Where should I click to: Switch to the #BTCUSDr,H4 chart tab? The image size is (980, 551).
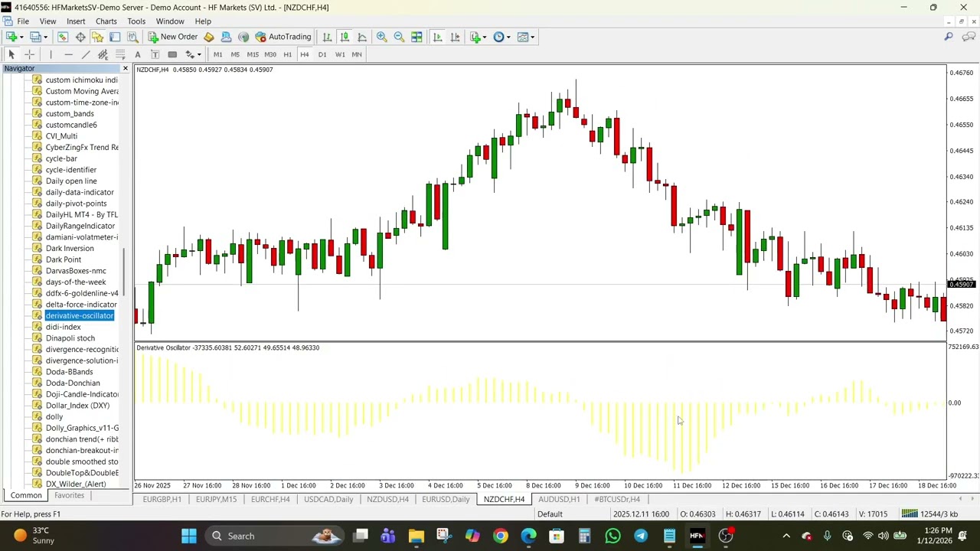pos(617,499)
